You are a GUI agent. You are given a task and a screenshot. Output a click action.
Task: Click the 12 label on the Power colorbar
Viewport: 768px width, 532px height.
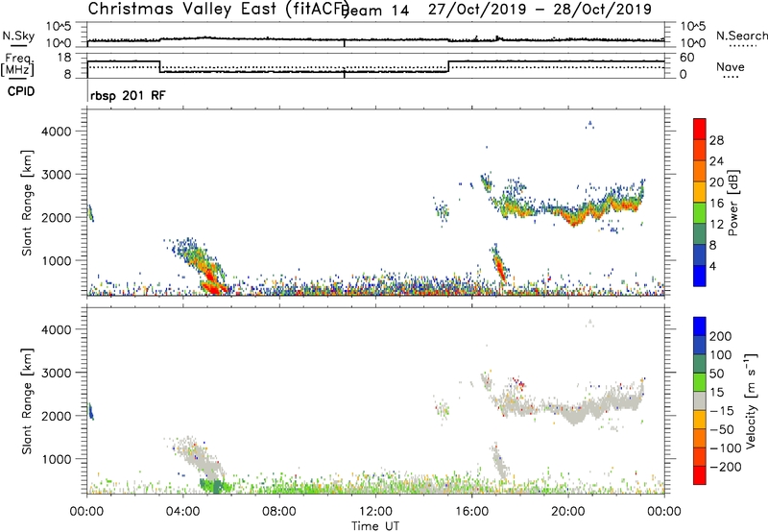point(716,225)
